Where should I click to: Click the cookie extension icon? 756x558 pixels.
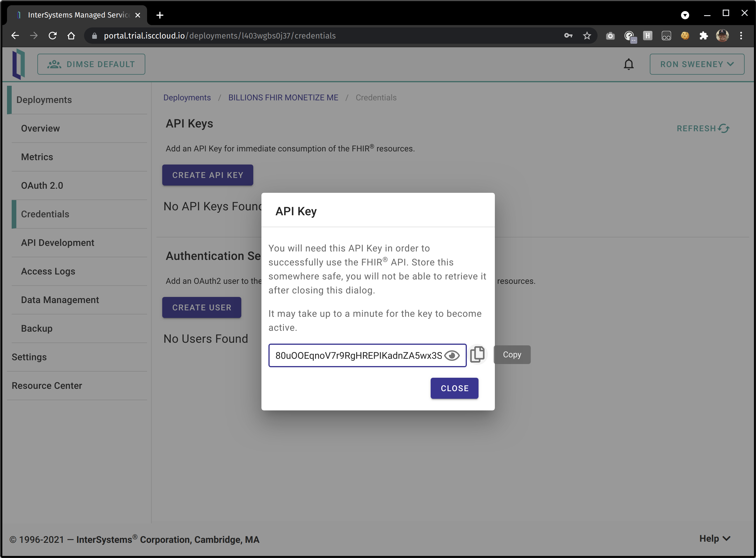(x=685, y=36)
